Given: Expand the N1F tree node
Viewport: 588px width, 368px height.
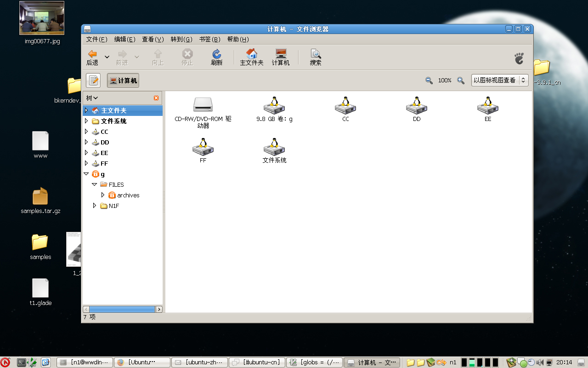Looking at the screenshot, I should tap(95, 206).
